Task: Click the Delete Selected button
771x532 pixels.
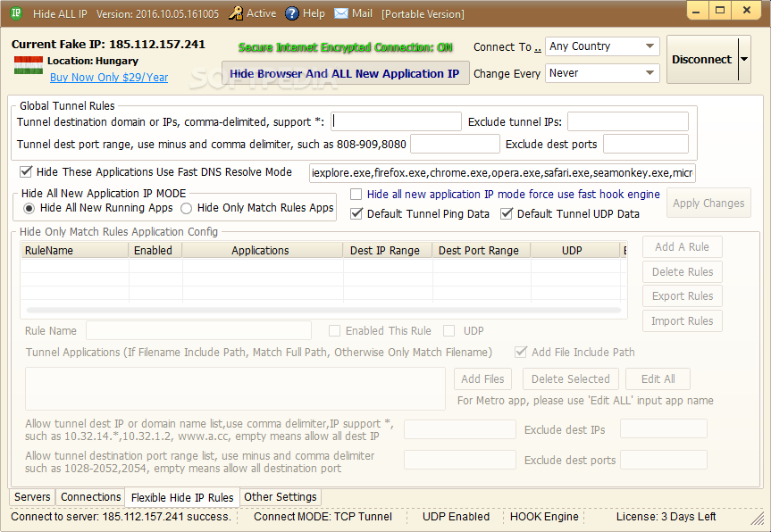Action: (570, 378)
